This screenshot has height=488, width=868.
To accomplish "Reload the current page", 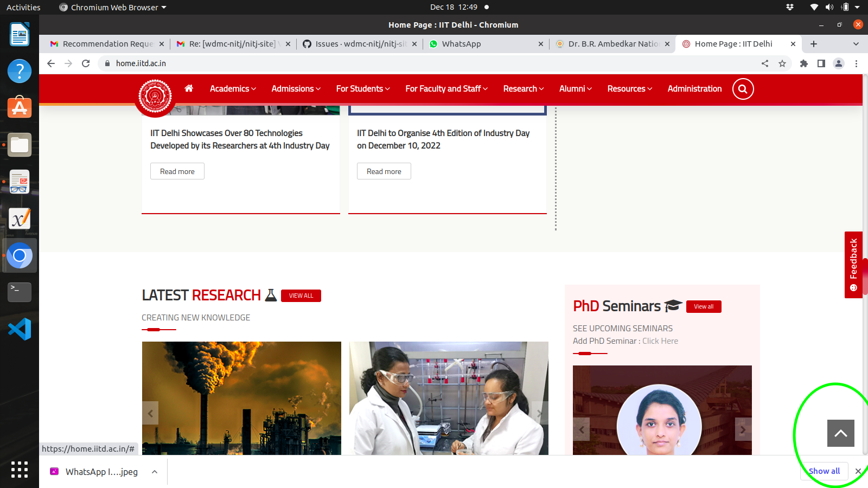I will 86,63.
